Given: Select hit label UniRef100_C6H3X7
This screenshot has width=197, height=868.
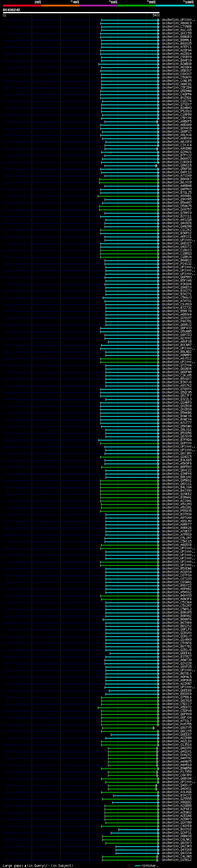Looking at the screenshot, I should click(177, 74).
